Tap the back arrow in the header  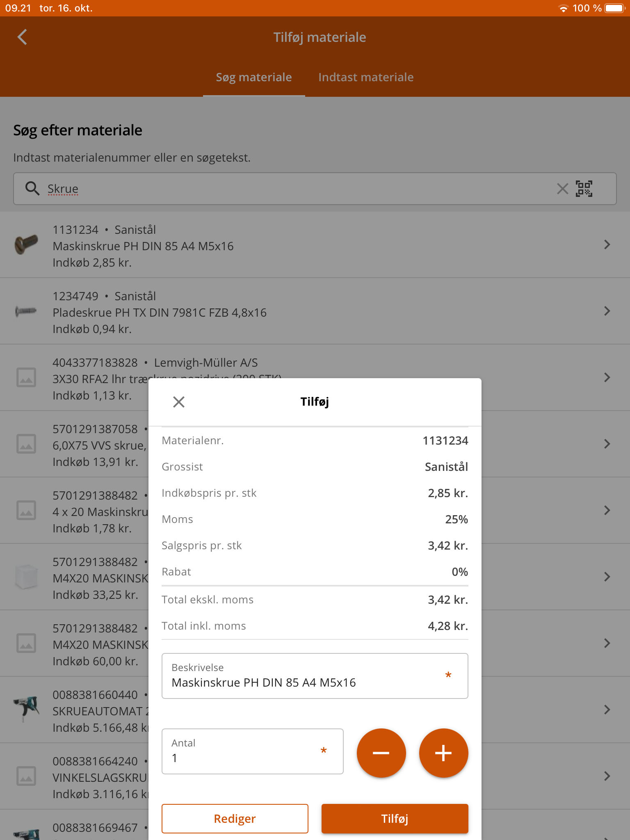[x=23, y=37]
